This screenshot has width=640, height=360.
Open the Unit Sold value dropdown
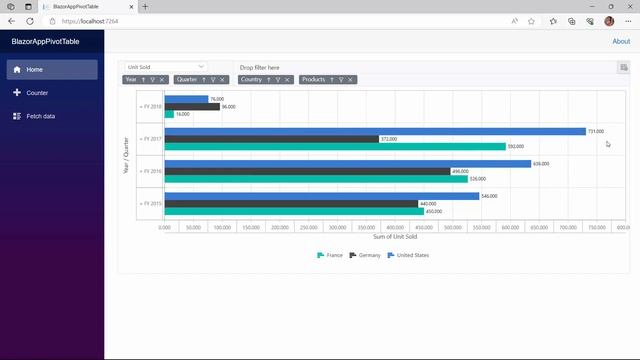166,67
